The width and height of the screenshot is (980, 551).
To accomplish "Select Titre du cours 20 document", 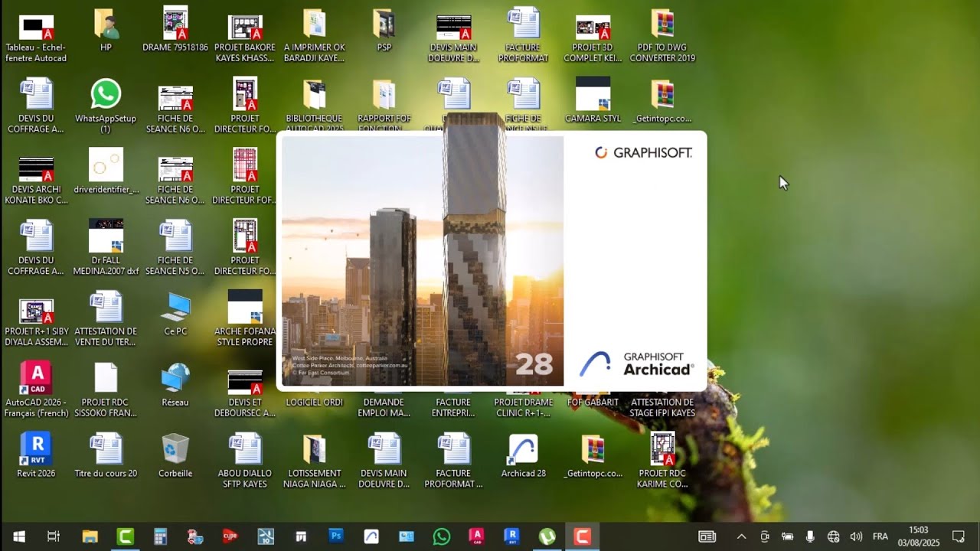I will click(106, 455).
